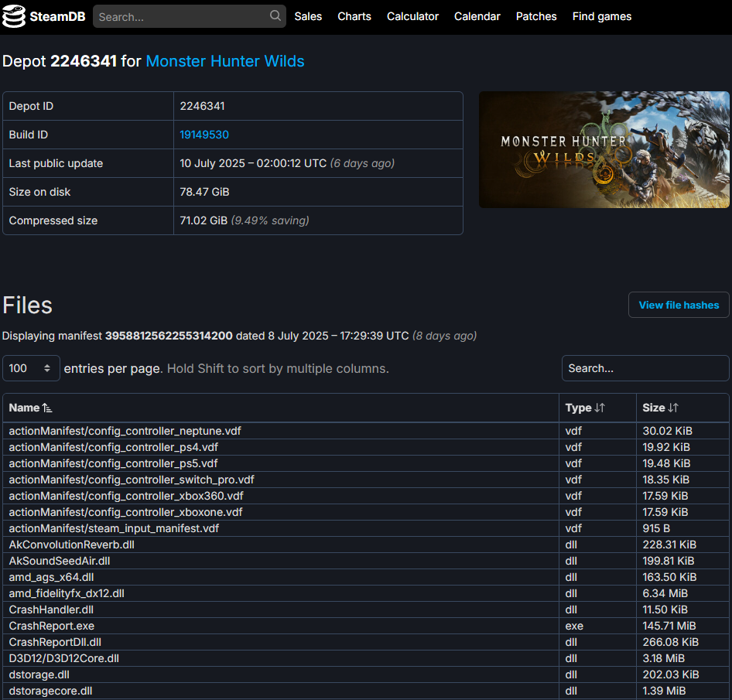Viewport: 732px width, 700px height.
Task: Sort by Name column arrow icon
Action: (47, 408)
